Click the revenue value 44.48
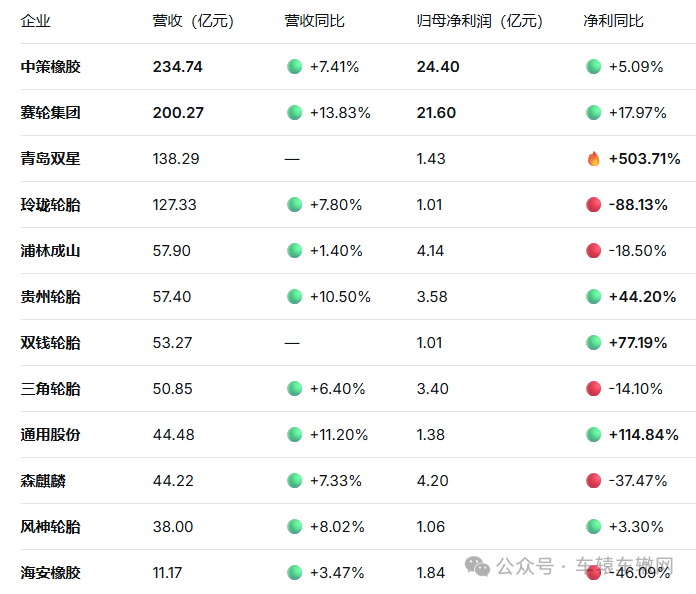696x594 pixels. click(x=174, y=435)
